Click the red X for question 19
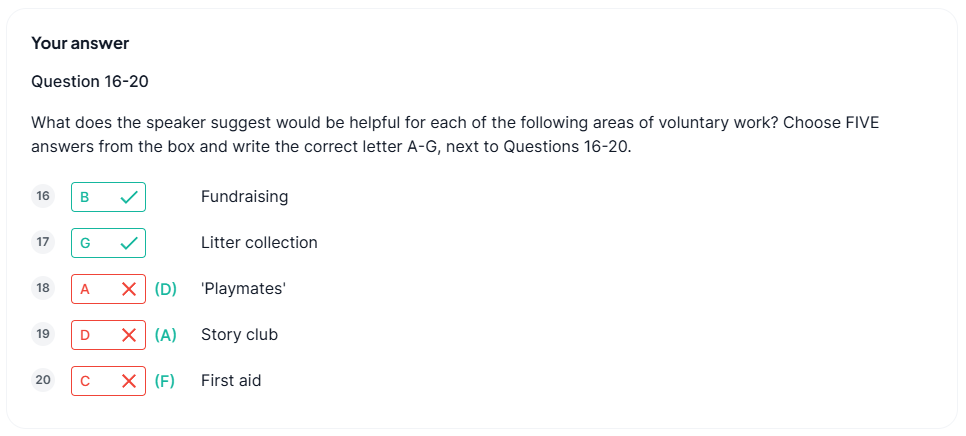The height and width of the screenshot is (436, 966). pyautogui.click(x=129, y=335)
